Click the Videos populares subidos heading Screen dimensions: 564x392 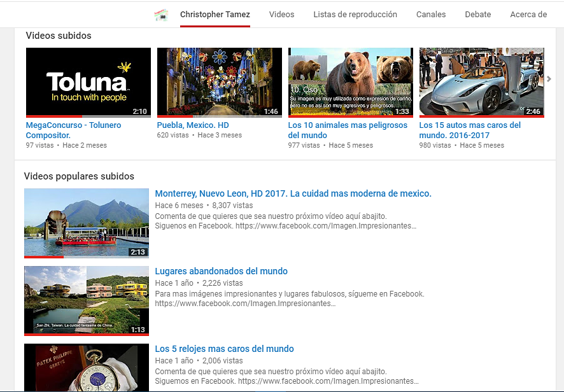[x=79, y=176]
